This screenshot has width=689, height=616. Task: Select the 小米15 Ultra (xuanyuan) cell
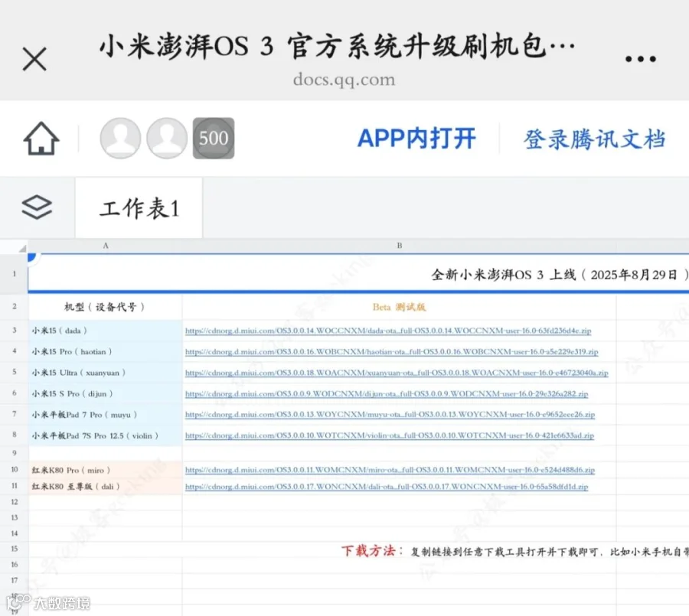coord(105,373)
